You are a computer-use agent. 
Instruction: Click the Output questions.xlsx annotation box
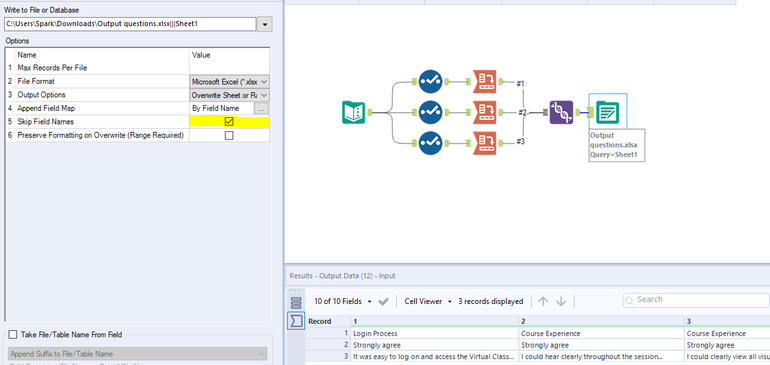(x=617, y=145)
